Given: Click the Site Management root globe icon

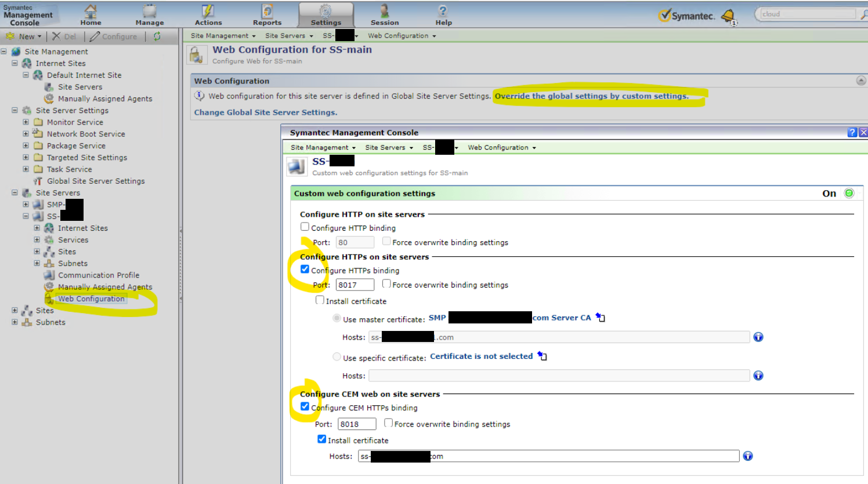Looking at the screenshot, I should 16,52.
